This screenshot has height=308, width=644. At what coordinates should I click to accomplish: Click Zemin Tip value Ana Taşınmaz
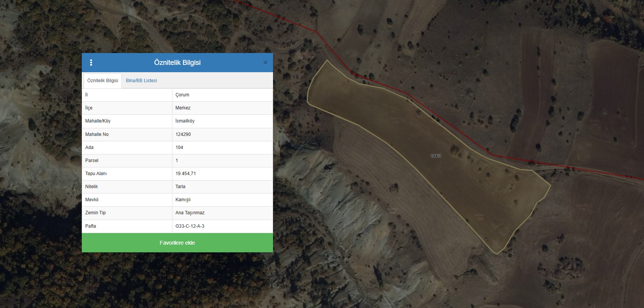click(x=190, y=213)
